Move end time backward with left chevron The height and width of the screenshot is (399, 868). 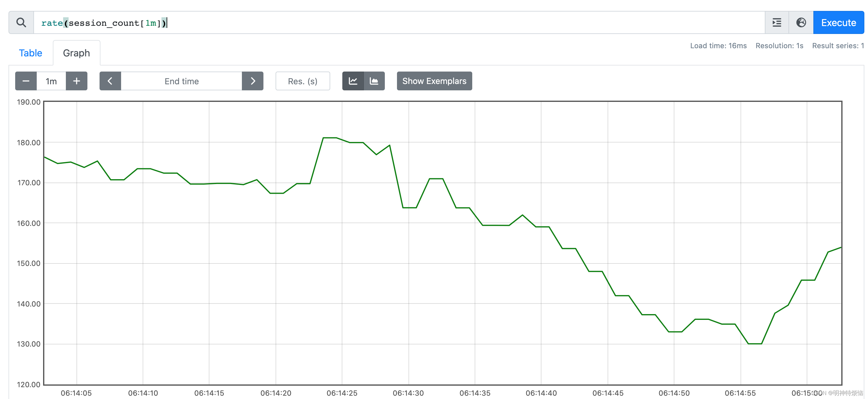click(110, 81)
